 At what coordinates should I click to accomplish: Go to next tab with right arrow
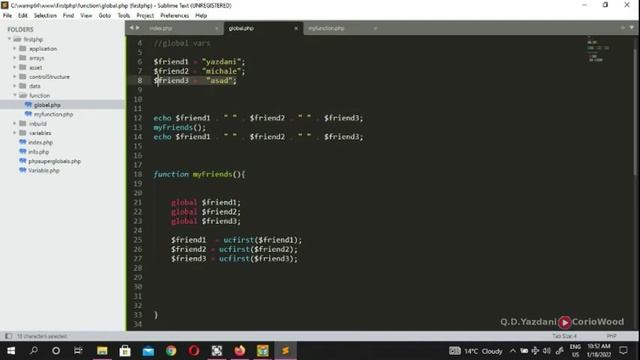(x=138, y=28)
